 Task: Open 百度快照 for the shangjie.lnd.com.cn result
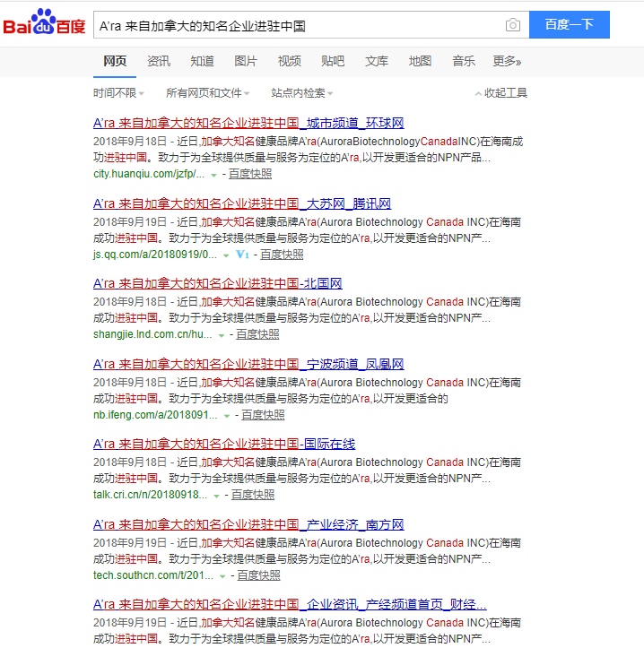[257, 334]
